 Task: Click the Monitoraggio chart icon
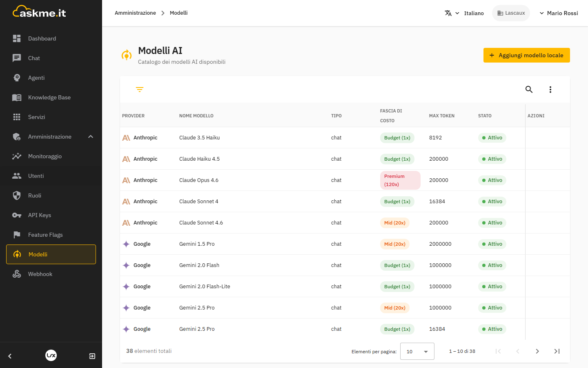pos(17,156)
